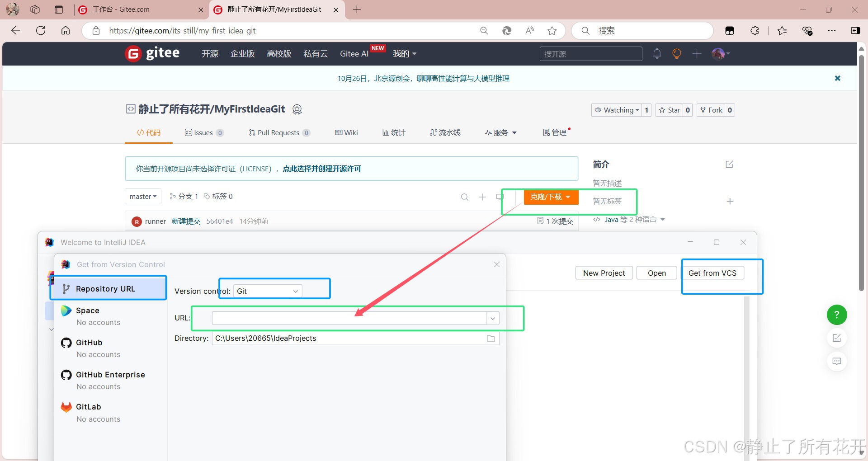
Task: Click Get from VCS button
Action: pyautogui.click(x=712, y=273)
